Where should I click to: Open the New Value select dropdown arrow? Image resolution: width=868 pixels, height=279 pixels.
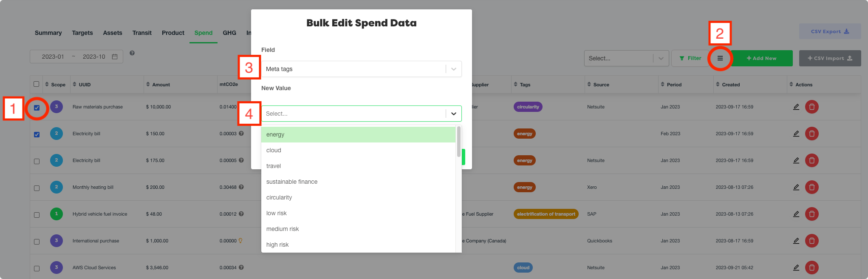tap(453, 114)
